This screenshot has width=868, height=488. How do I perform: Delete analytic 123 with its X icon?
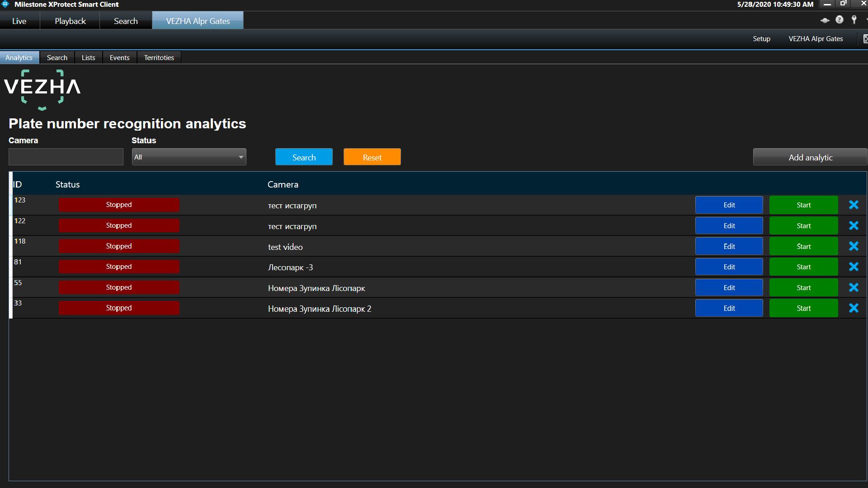tap(854, 205)
